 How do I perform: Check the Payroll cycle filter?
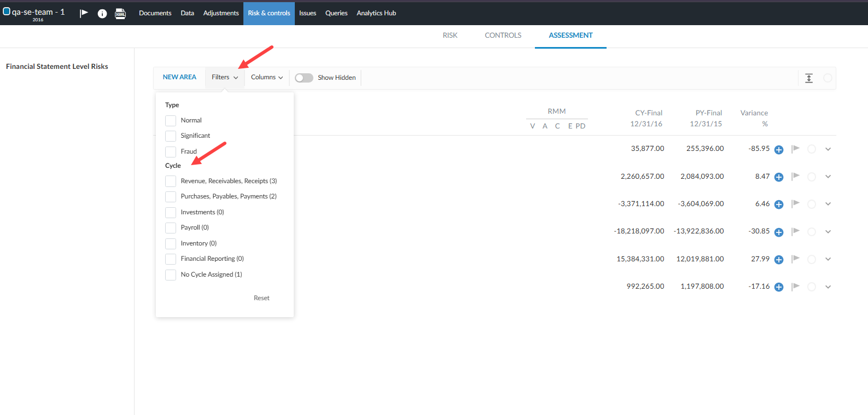pyautogui.click(x=171, y=227)
